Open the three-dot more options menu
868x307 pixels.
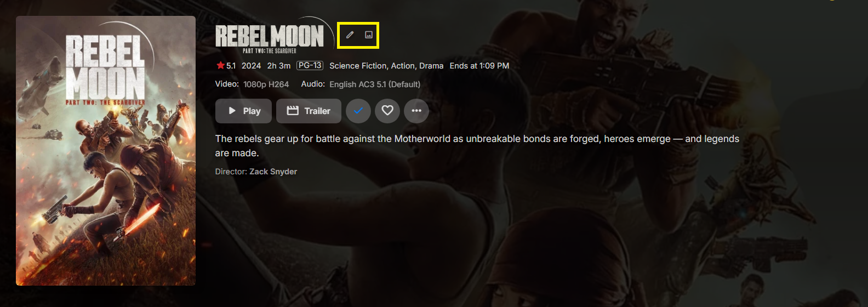pyautogui.click(x=416, y=111)
